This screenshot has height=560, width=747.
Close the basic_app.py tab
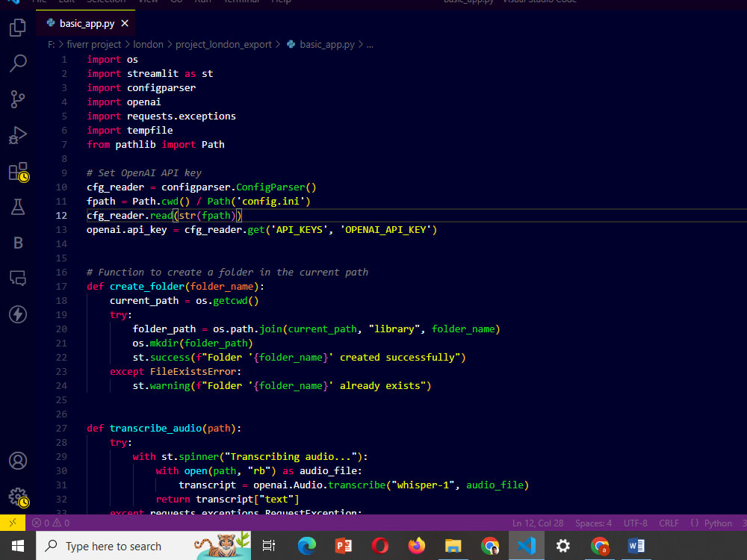(x=125, y=23)
